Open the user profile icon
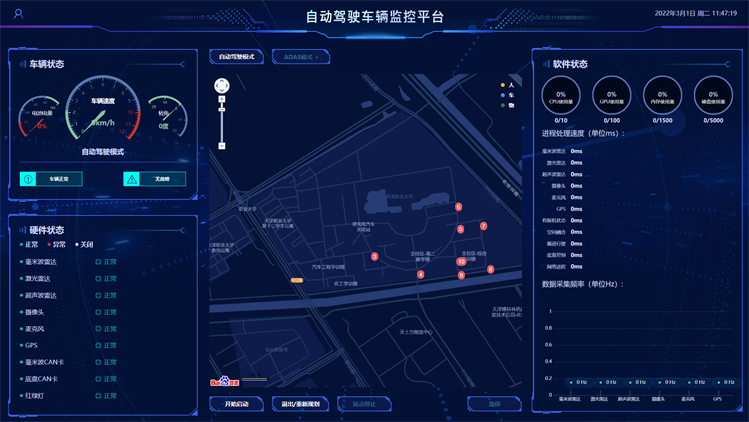Image resolution: width=749 pixels, height=422 pixels. pos(18,14)
